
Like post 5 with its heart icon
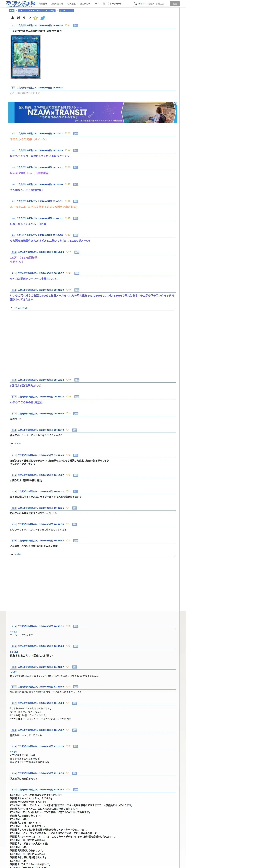tap(66, 167)
